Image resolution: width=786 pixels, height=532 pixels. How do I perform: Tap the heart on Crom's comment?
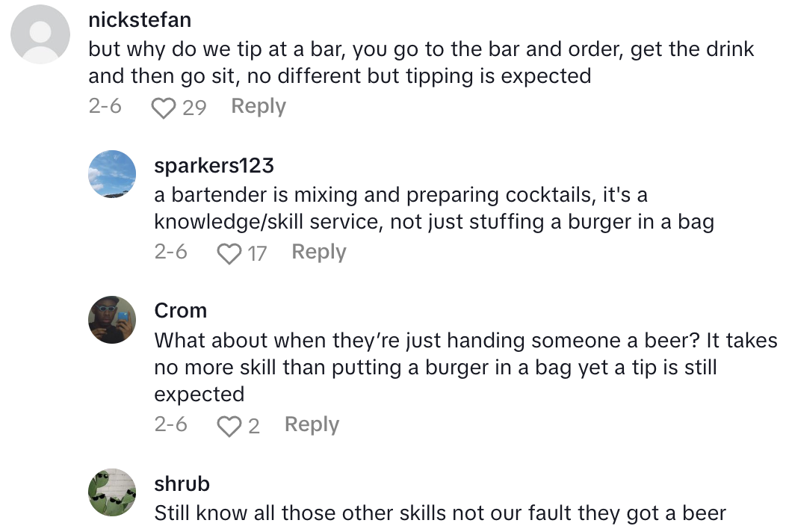tap(229, 427)
